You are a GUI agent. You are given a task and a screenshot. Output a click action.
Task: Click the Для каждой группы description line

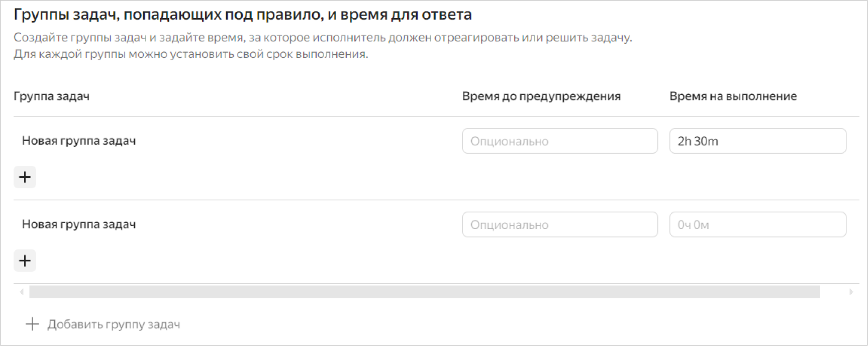[190, 54]
